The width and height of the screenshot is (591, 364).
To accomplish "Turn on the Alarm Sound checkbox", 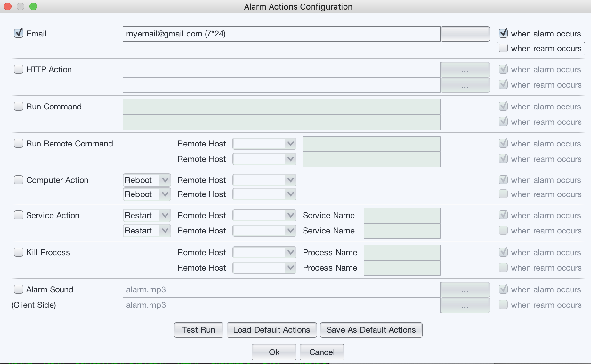I will (19, 289).
